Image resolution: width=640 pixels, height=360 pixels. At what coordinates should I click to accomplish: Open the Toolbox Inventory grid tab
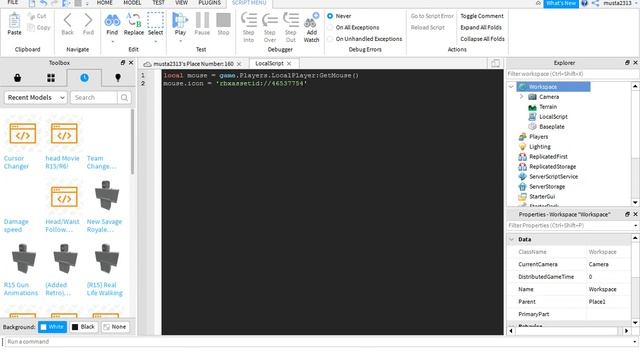51,78
